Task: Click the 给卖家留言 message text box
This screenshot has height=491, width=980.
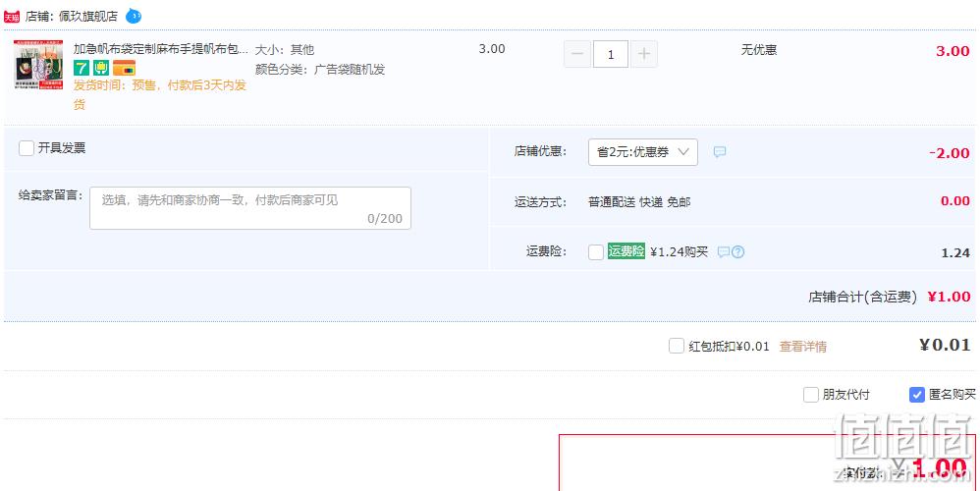Action: [x=250, y=208]
